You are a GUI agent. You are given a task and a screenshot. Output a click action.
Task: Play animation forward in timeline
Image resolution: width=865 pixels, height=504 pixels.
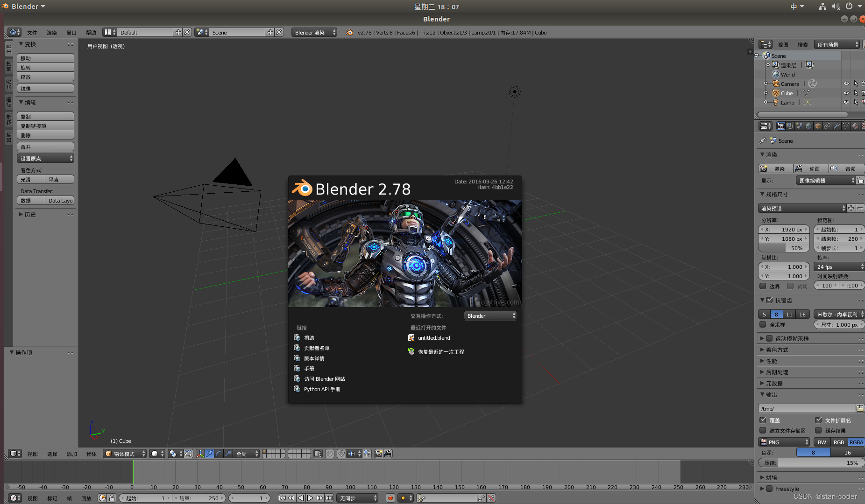(x=310, y=498)
